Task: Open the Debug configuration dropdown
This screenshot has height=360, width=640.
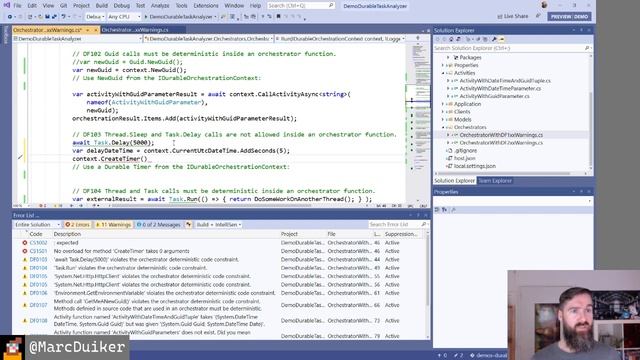Action: click(x=95, y=17)
